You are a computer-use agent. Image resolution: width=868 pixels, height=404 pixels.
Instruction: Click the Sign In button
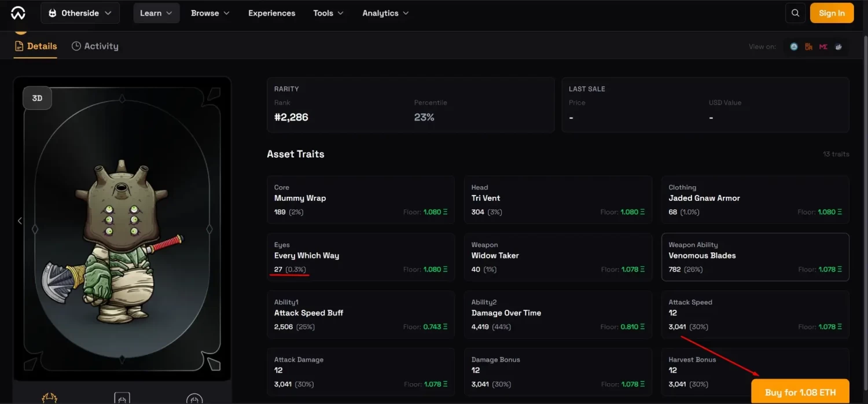point(832,13)
